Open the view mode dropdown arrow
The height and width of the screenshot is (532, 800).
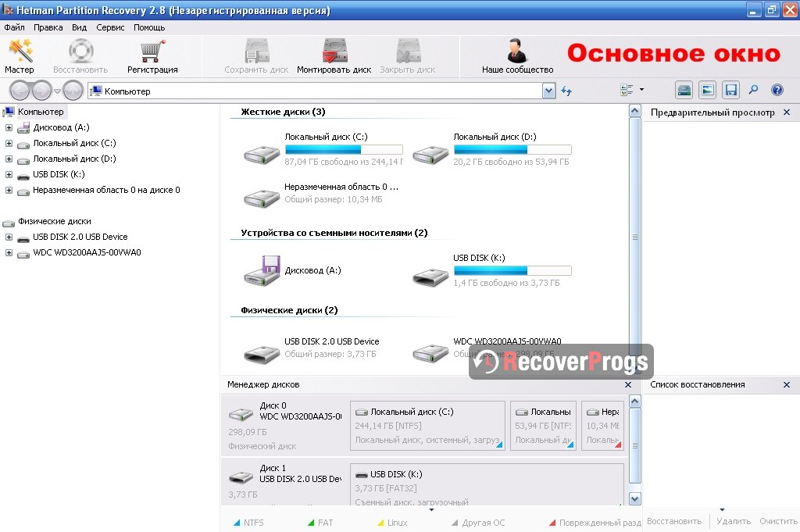(641, 90)
